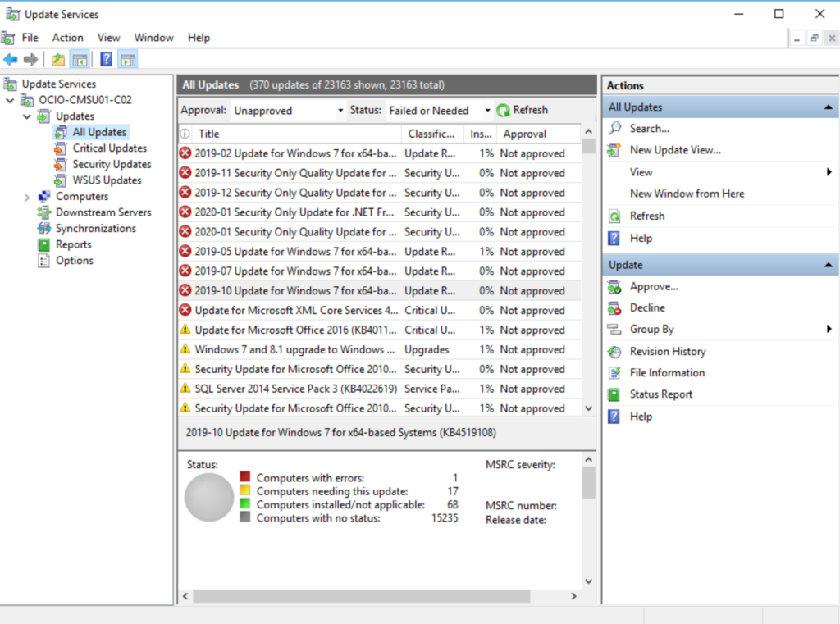The image size is (840, 624).
Task: Click the Group By icon
Action: pos(614,330)
